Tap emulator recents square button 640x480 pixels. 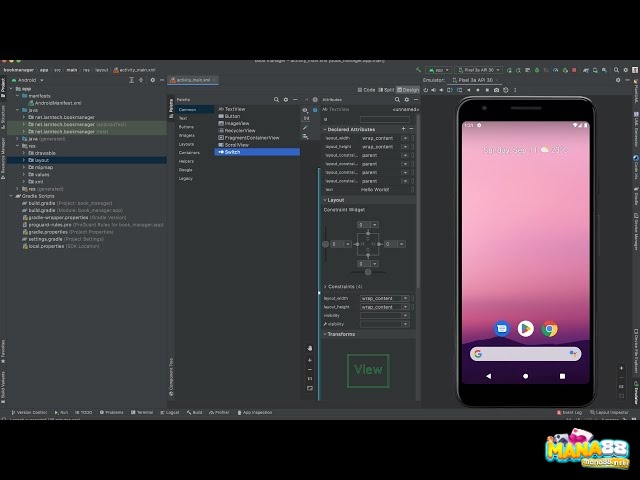tap(562, 376)
